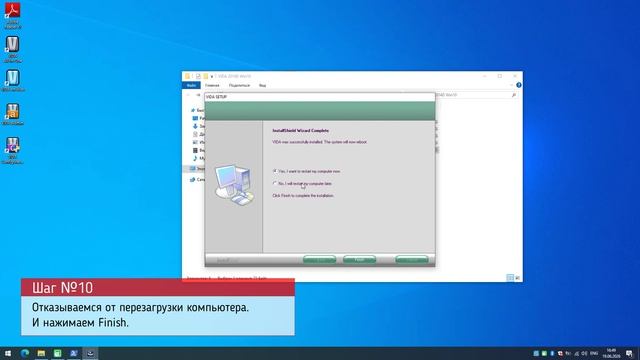Click the ENG language indicator in the tray
Viewport: 640px width, 360px height.
click(x=594, y=353)
